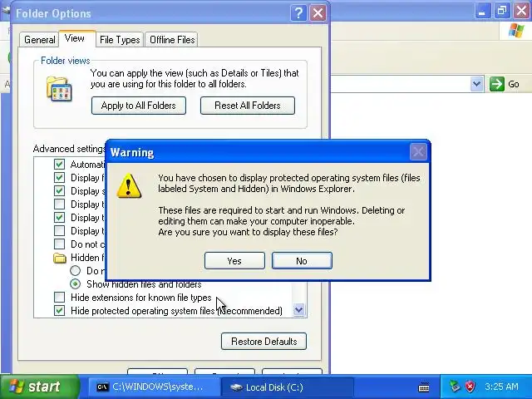Image resolution: width=532 pixels, height=399 pixels.
Task: Click the network connection tray icon
Action: coord(455,387)
